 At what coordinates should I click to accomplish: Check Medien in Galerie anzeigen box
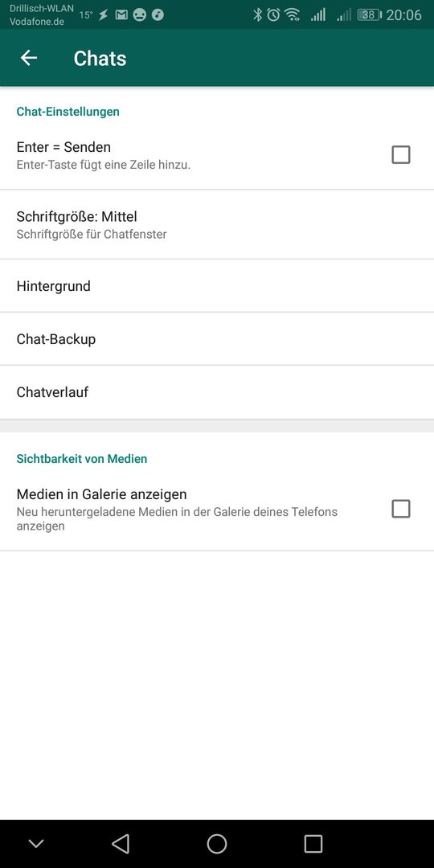point(401,509)
